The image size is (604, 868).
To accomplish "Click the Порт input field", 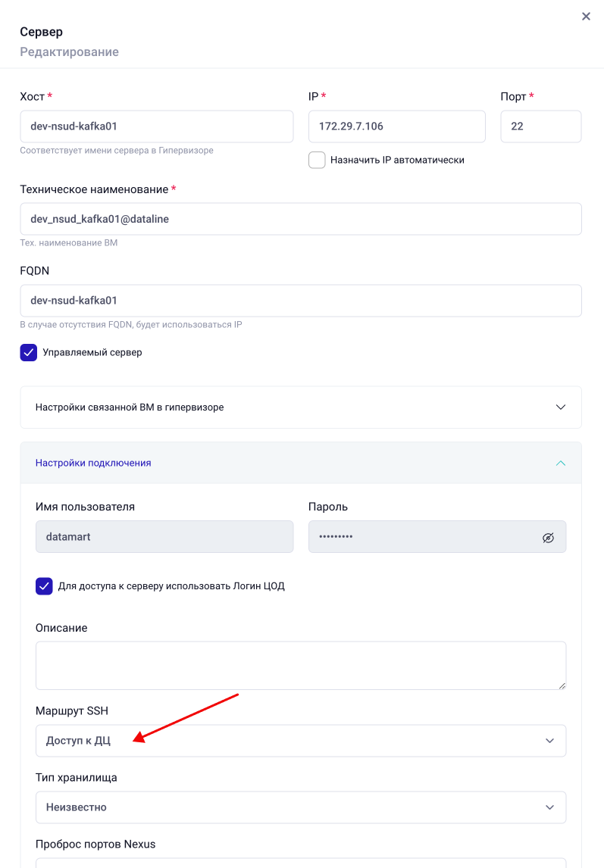I will coord(540,126).
